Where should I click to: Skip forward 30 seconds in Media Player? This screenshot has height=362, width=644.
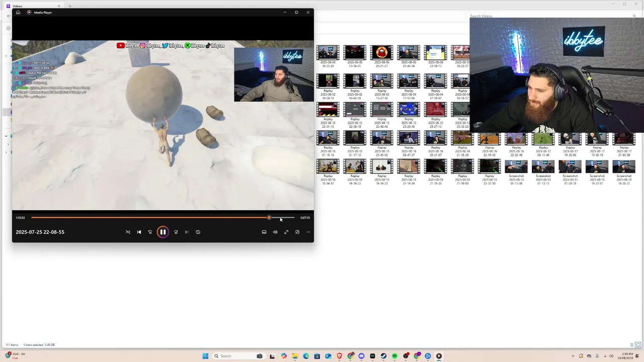coord(176,232)
